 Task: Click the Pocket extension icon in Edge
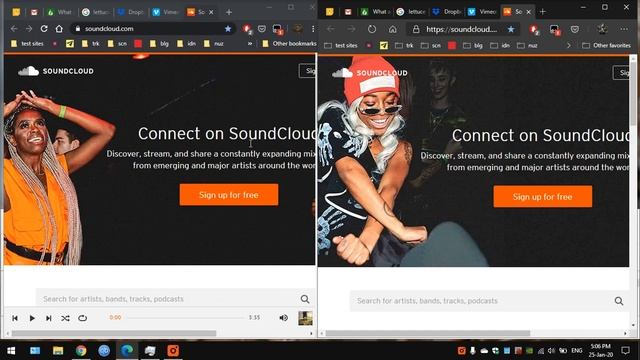click(575, 29)
